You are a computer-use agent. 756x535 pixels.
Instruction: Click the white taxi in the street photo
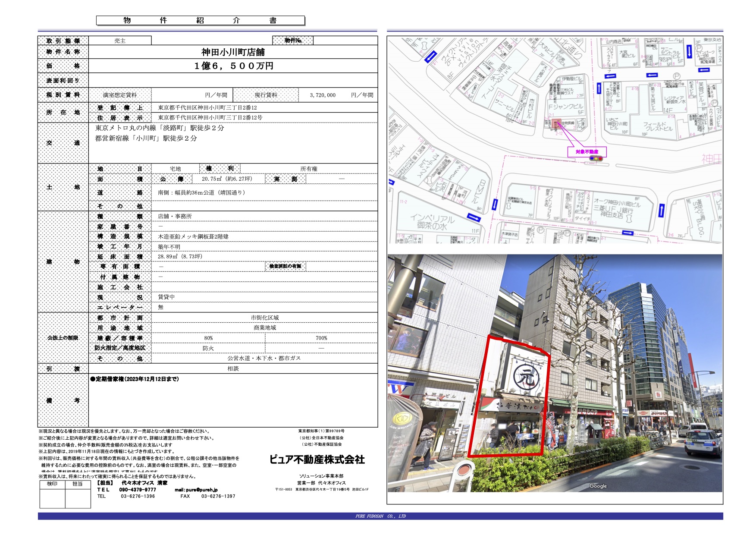[703, 441]
